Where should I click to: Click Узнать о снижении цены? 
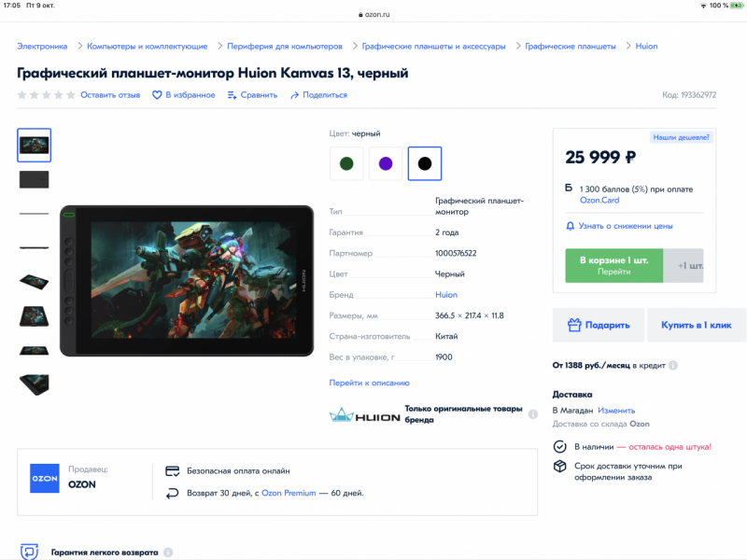click(x=626, y=226)
